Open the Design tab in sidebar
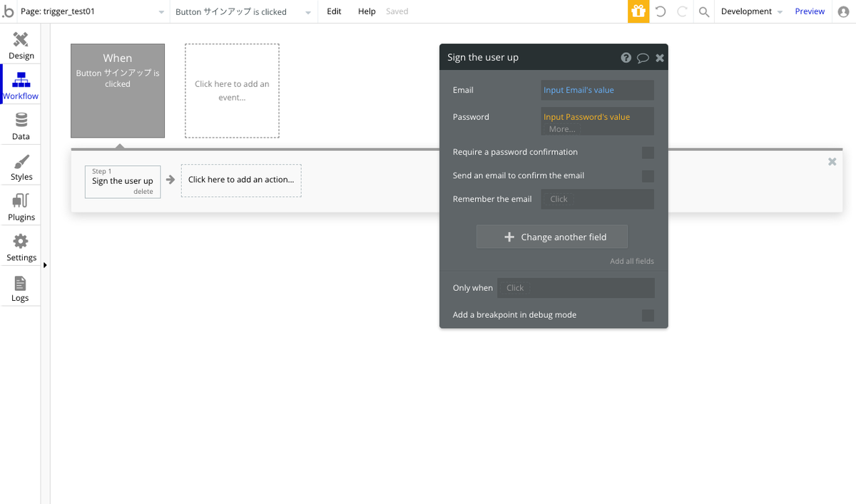The height and width of the screenshot is (504, 856). [x=21, y=46]
